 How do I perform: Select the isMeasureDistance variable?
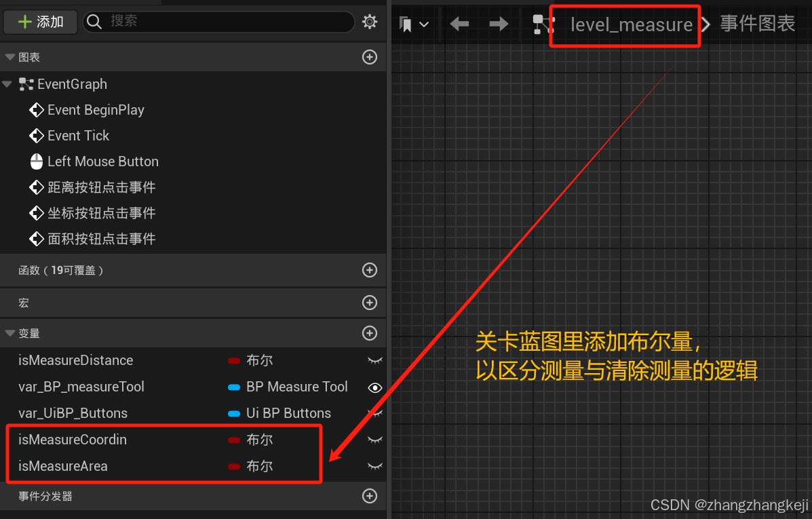tap(75, 360)
